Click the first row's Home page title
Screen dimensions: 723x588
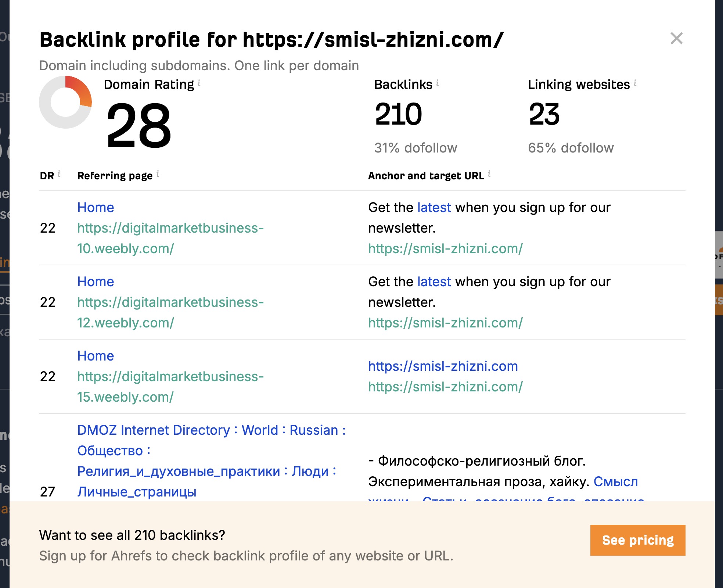coord(96,207)
